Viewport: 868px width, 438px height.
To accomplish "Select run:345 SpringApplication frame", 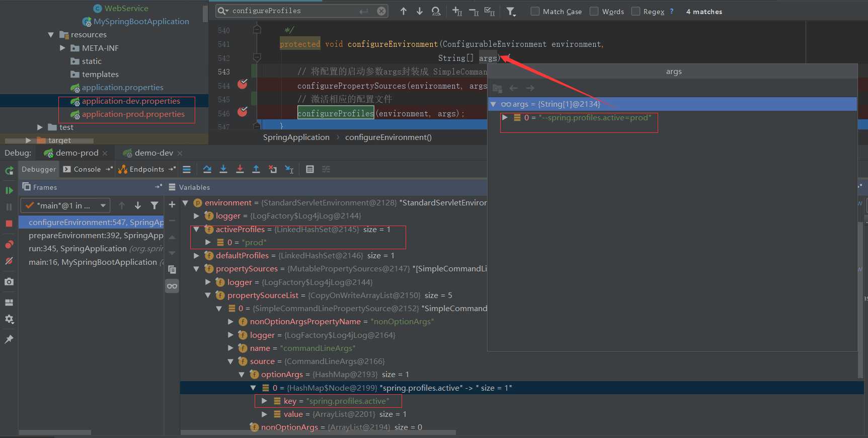I will [x=91, y=249].
